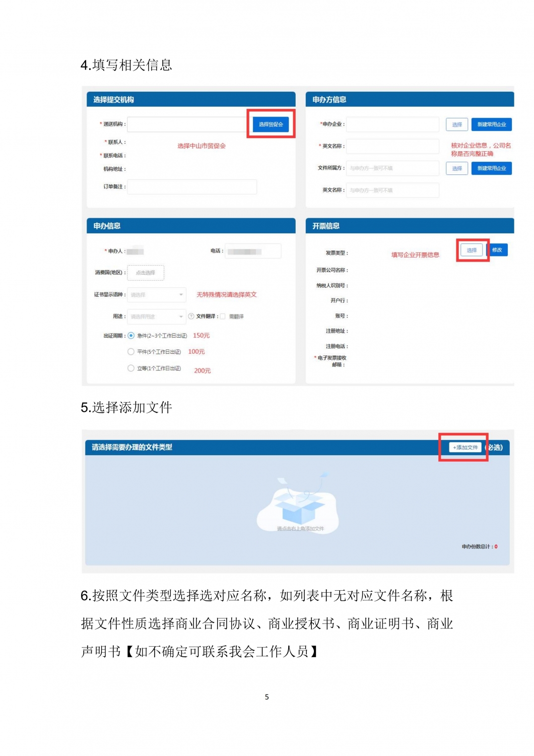Viewport: 534px width, 756px height.
Task: Click 新建常用企业 beside 文件所属方
Action: pos(491,168)
